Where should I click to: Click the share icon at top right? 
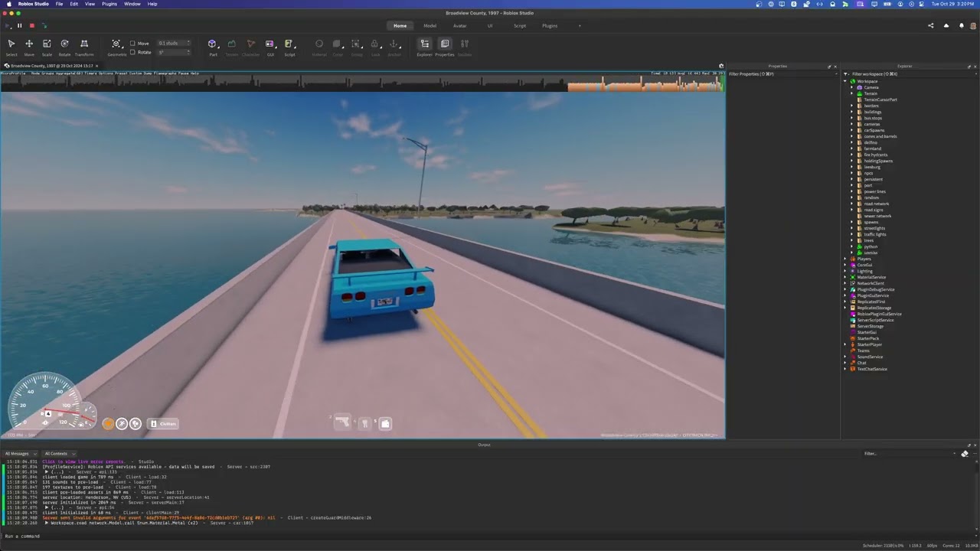[931, 25]
